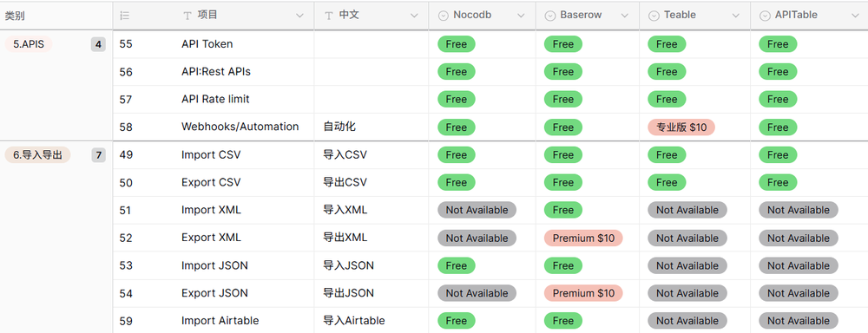
Task: Click Premium $10 tag in Export XML row
Action: click(583, 238)
